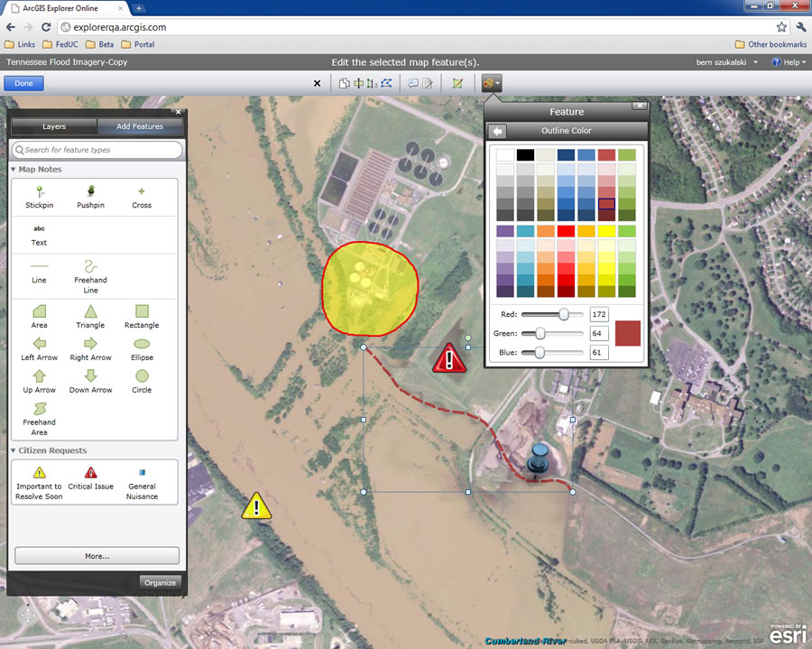Click the delete X icon in edit toolbar

[317, 83]
